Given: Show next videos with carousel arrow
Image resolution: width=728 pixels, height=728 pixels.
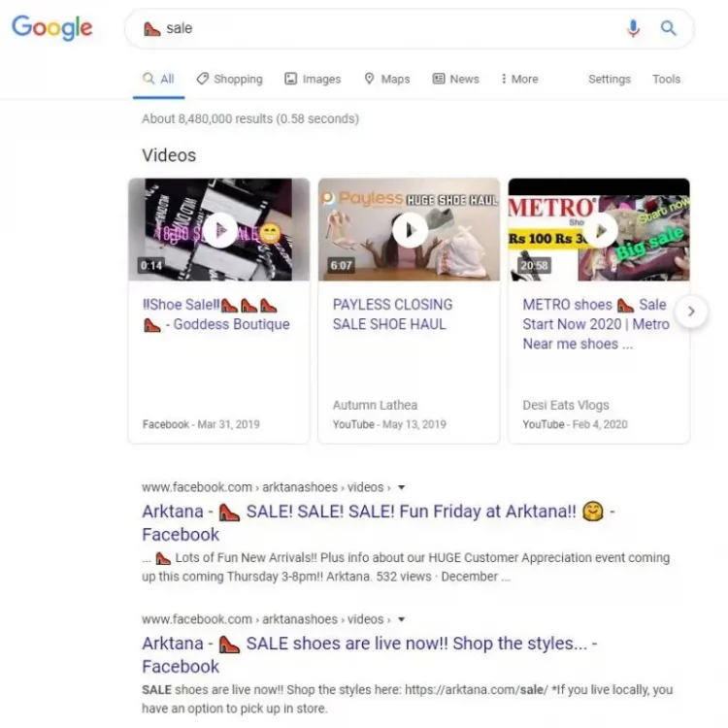Looking at the screenshot, I should (x=691, y=312).
